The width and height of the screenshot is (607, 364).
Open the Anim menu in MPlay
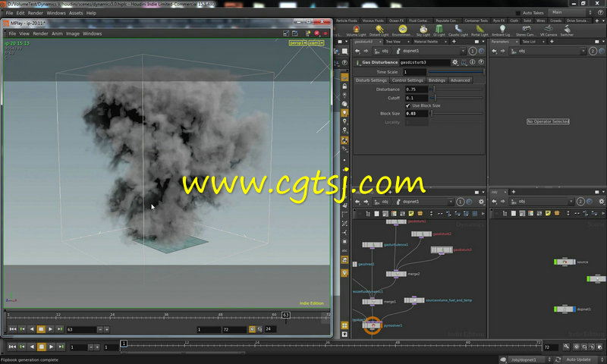click(57, 33)
